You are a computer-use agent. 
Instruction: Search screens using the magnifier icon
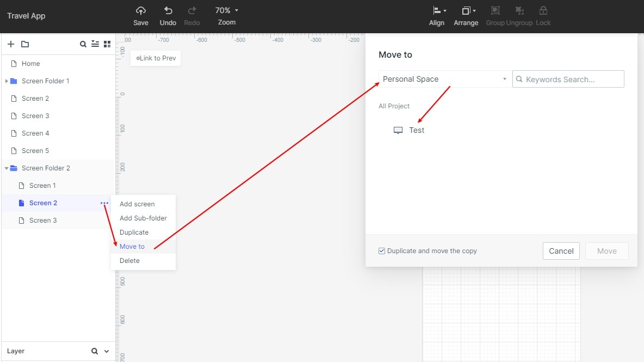click(83, 44)
